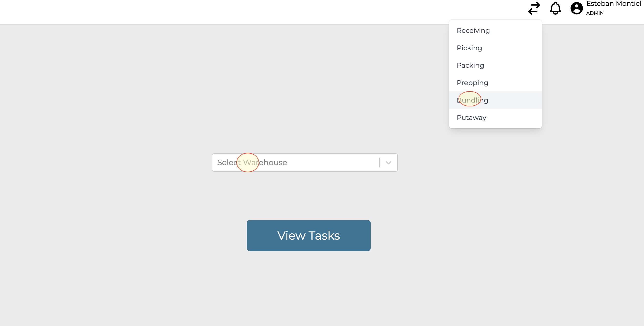Viewport: 644px width, 326px height.
Task: Click the divider line beside the warehouse chevron
Action: coord(380,163)
